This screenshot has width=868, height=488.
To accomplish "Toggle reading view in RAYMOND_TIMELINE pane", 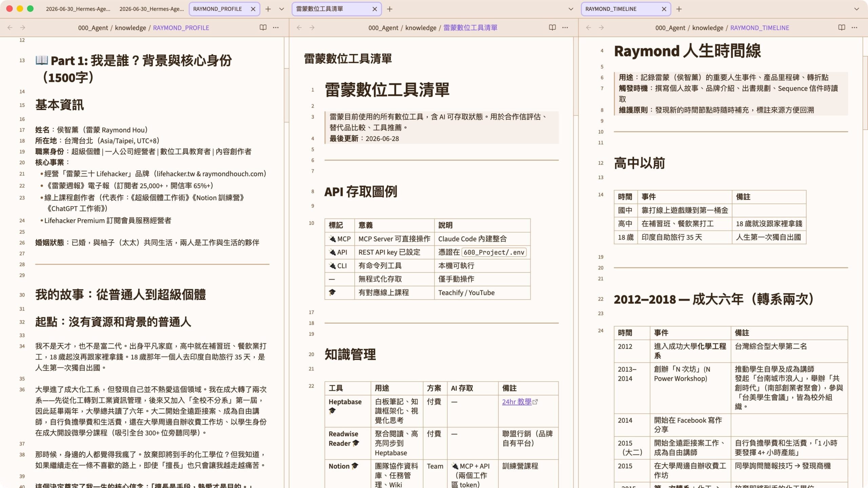I will [842, 27].
